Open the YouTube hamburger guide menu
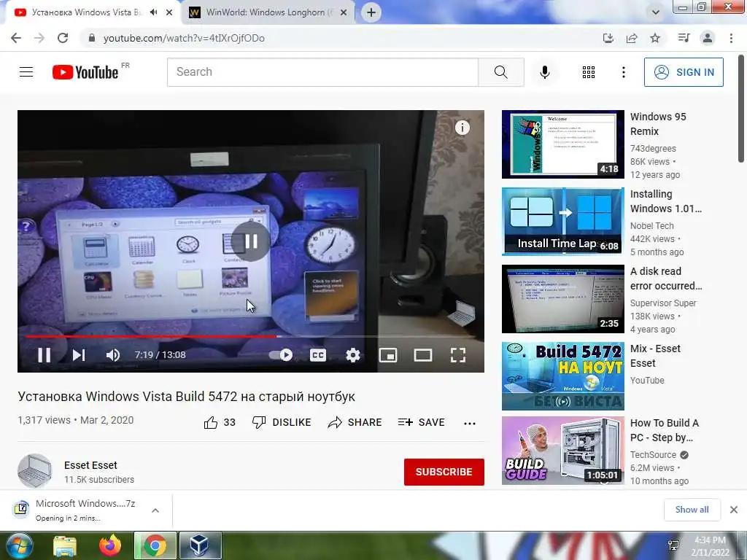This screenshot has width=747, height=560. click(x=26, y=72)
